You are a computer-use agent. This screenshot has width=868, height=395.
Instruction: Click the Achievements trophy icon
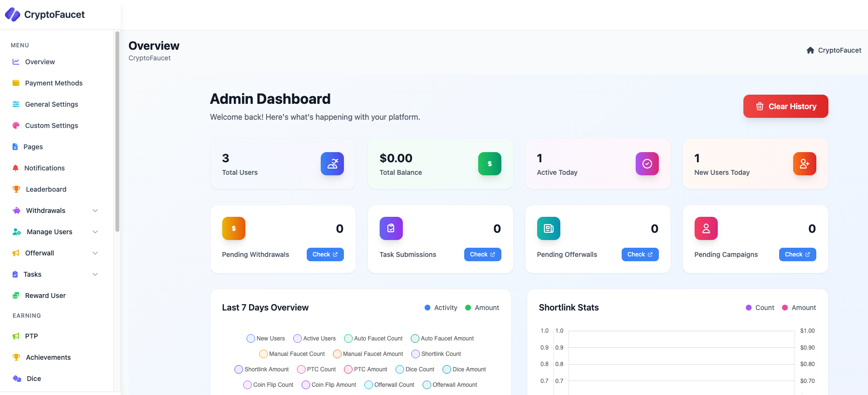[16, 357]
